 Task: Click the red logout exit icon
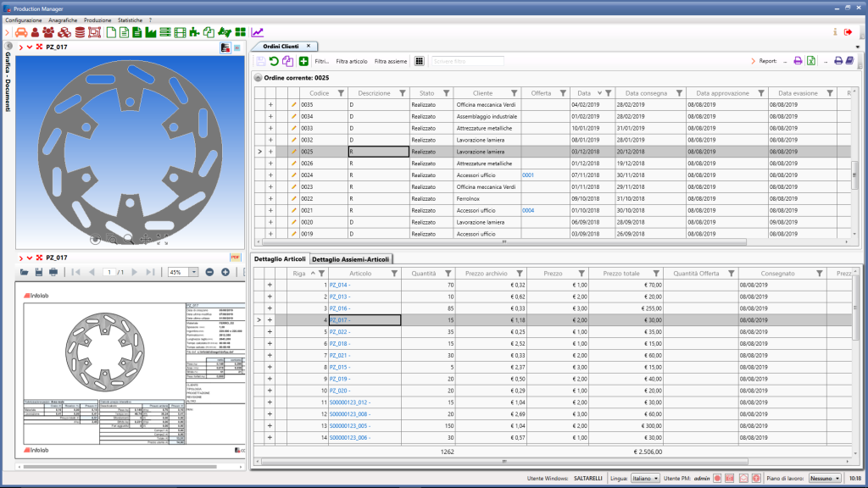pos(848,32)
